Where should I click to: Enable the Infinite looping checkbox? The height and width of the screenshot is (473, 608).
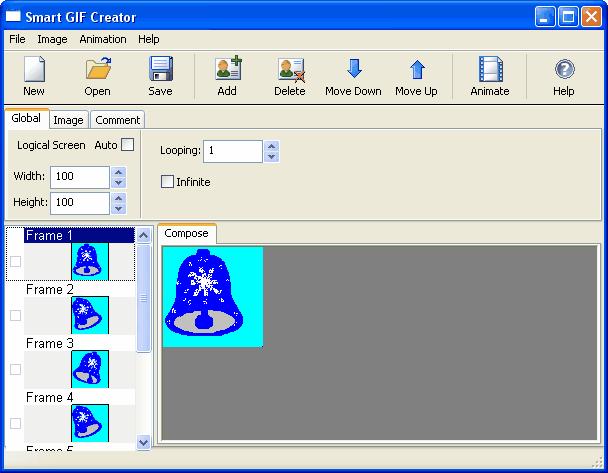167,181
